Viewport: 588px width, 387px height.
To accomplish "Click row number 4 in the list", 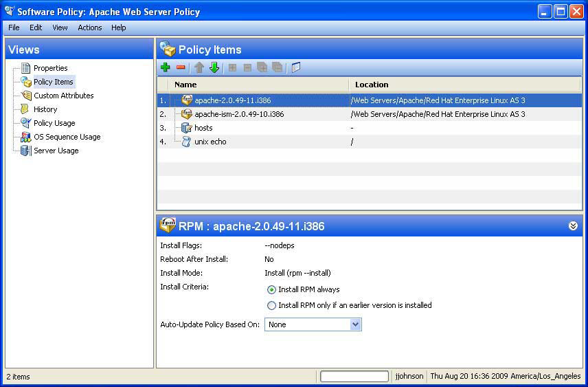I will pos(163,142).
